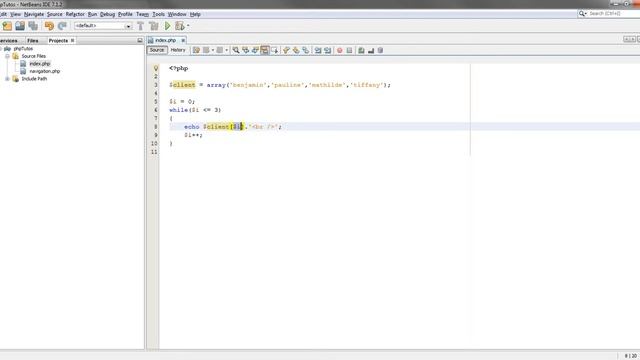The height and width of the screenshot is (360, 640).
Task: Click the Uncomment line icon
Action: (371, 50)
